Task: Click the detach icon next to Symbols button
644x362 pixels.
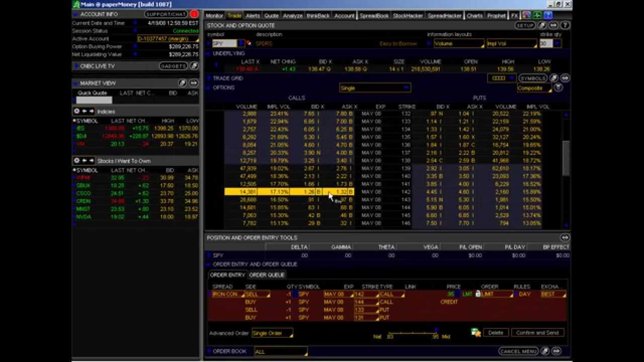Action: click(554, 78)
